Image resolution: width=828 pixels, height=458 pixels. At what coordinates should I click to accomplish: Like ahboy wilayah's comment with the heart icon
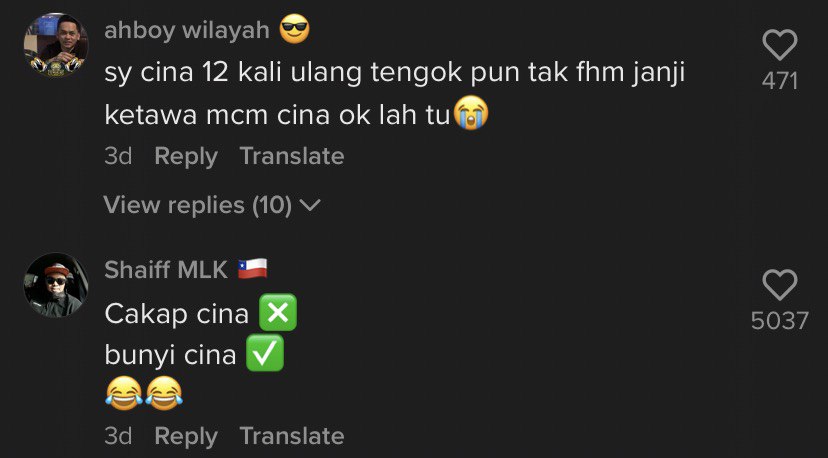pyautogui.click(x=779, y=45)
